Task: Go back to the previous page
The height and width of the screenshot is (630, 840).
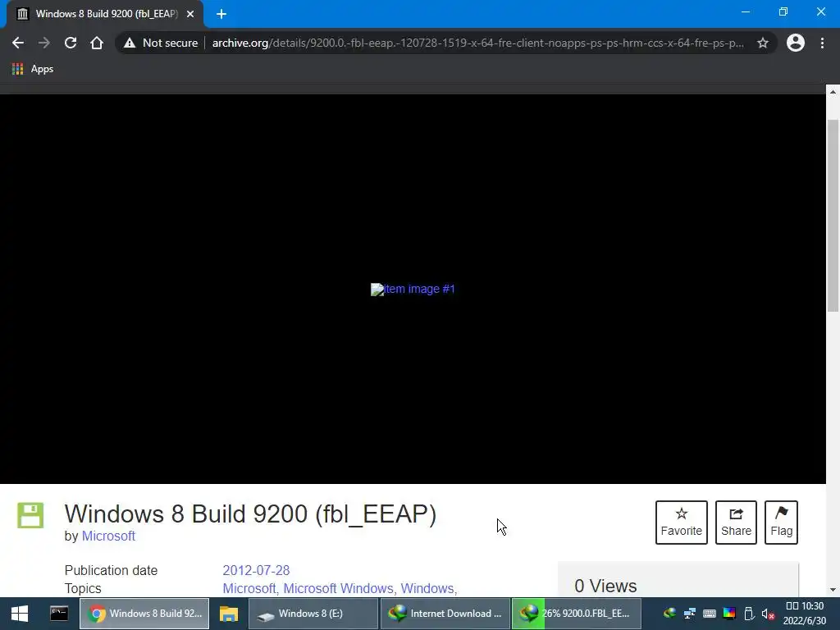Action: click(18, 43)
